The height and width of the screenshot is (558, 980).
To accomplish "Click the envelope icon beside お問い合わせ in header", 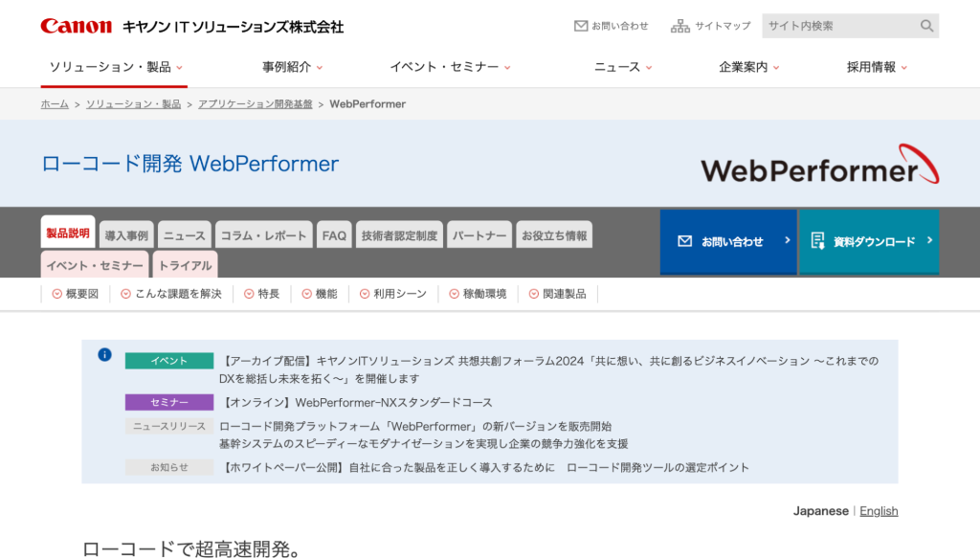I will pyautogui.click(x=580, y=26).
